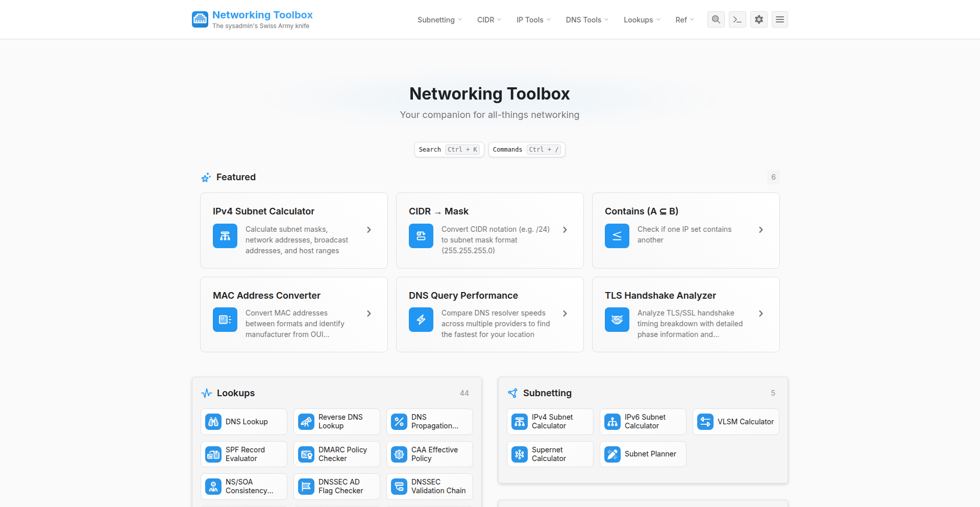Expand the Subnetting navigation dropdown

pyautogui.click(x=439, y=20)
